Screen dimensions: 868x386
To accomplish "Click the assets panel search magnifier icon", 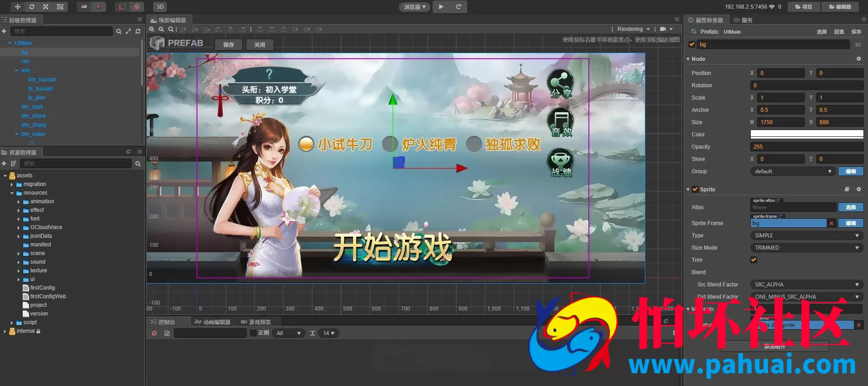I will 138,164.
